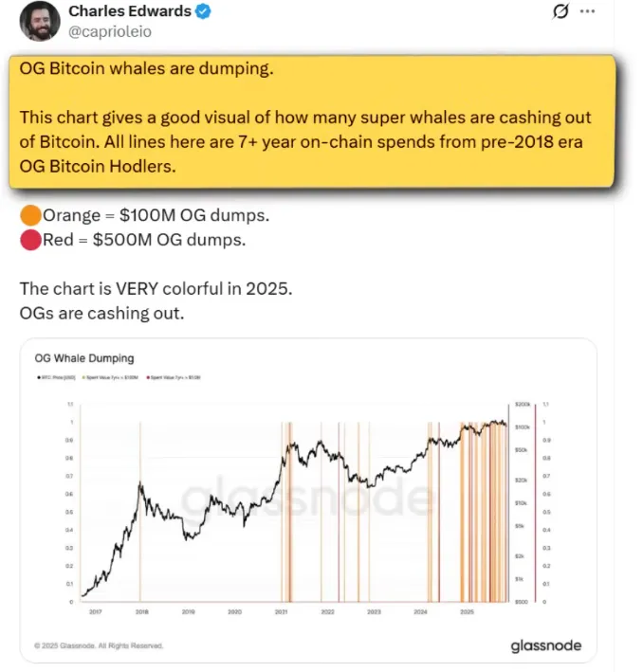Click the orange circle emoji

point(29,215)
